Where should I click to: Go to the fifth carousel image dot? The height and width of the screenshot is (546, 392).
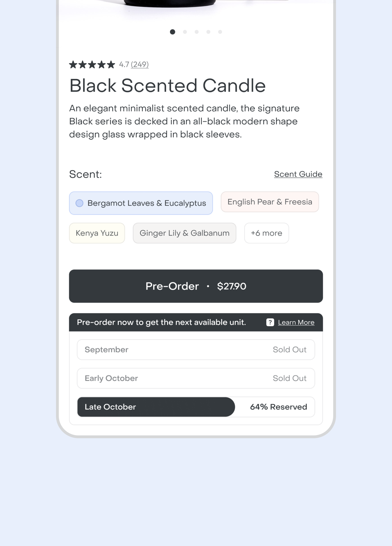pos(220,32)
